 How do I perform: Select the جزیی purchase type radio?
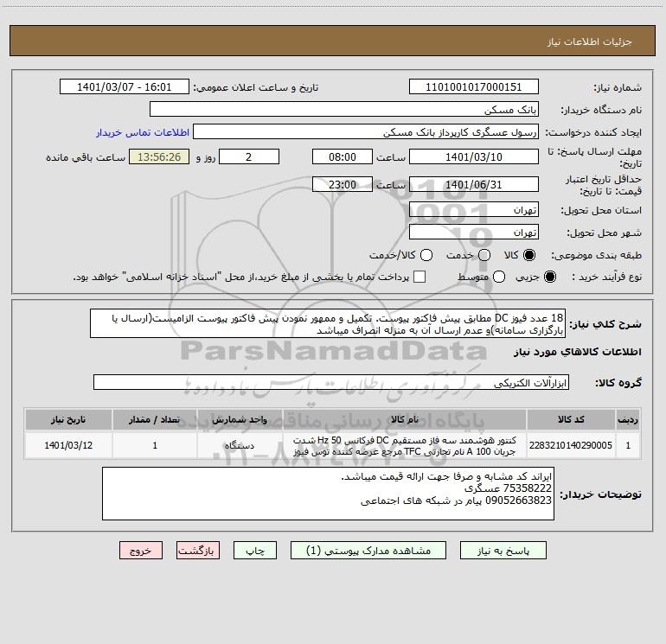(549, 277)
